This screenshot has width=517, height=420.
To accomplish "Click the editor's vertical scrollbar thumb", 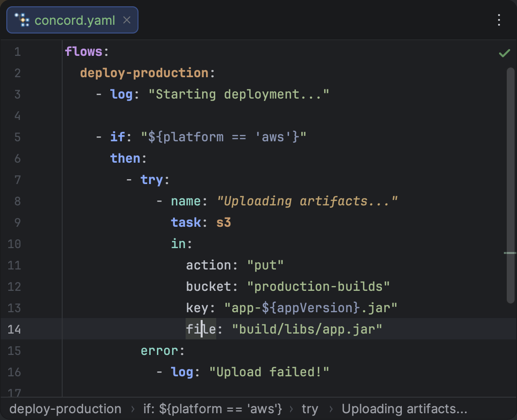I will coord(510,185).
